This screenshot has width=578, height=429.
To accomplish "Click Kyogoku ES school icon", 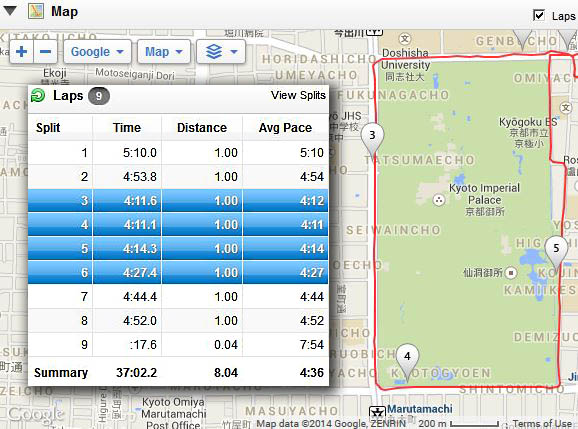I will [x=566, y=108].
